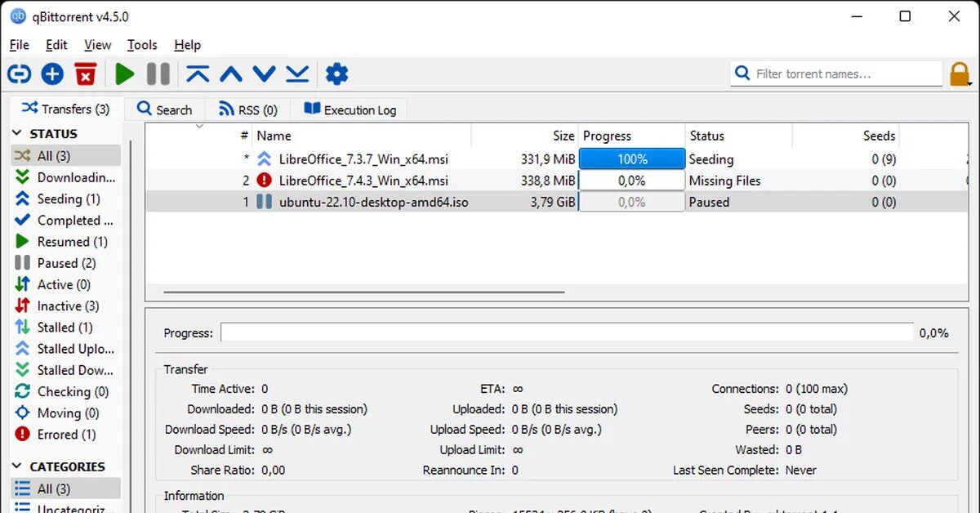Open the Tools menu
The width and height of the screenshot is (980, 513).
click(x=142, y=45)
